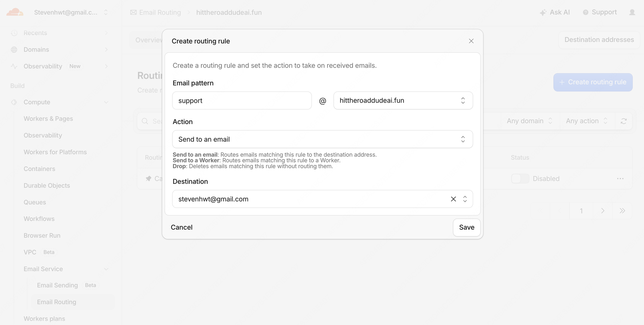644x325 pixels.
Task: Go to the last page arrows
Action: click(x=622, y=211)
